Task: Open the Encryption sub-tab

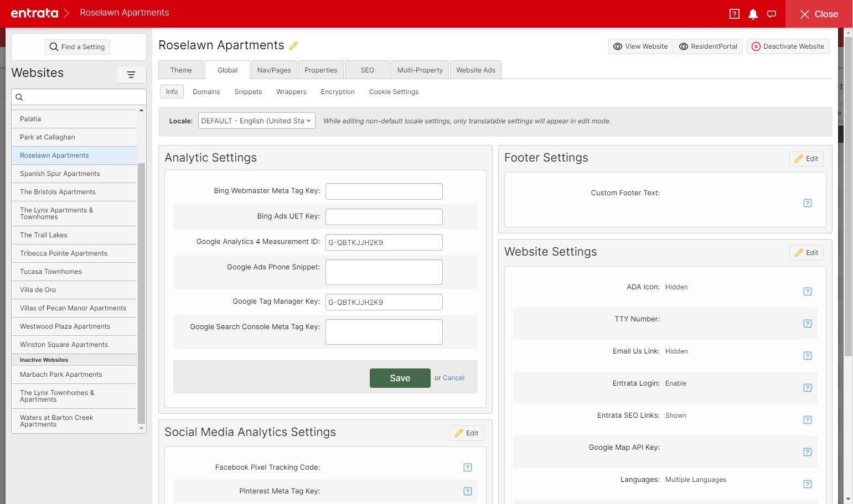Action: (x=338, y=92)
